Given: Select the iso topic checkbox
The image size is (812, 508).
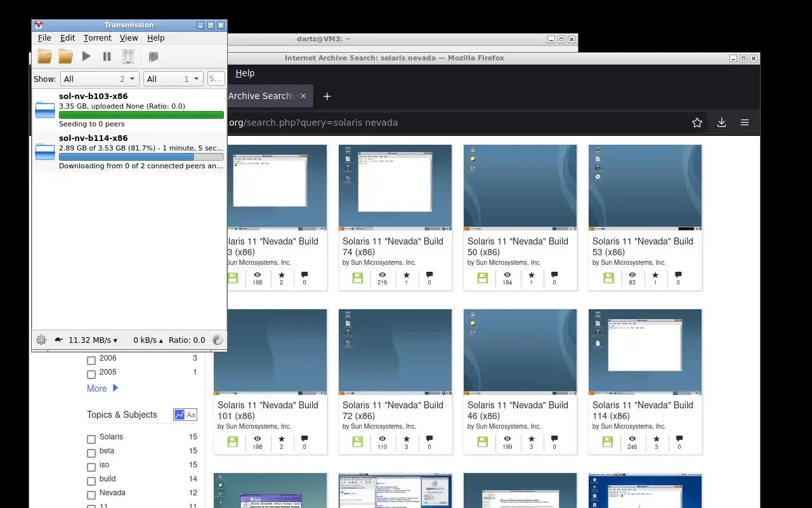Looking at the screenshot, I should (x=91, y=467).
